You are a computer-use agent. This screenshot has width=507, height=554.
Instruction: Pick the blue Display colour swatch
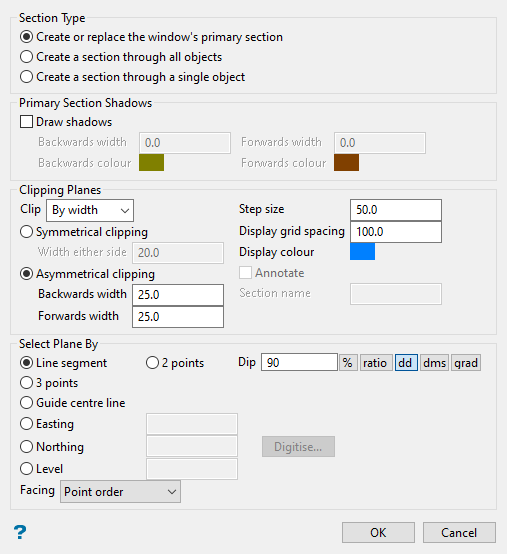(362, 252)
